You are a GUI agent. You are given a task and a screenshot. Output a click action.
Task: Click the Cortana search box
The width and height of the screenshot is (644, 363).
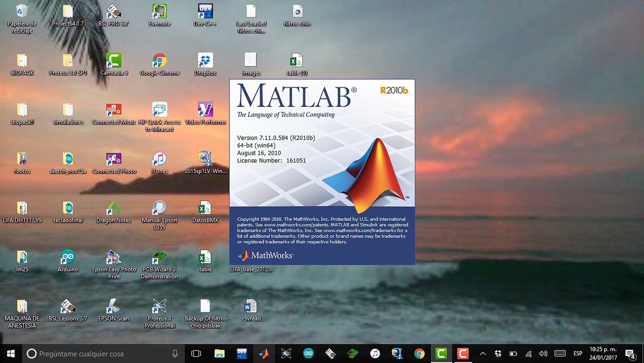point(103,353)
